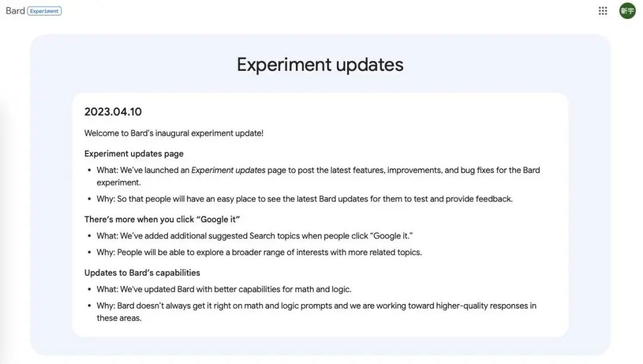Click the "Why: So that people" bullet line
Viewport: 643px width, 364px height.
pos(304,199)
